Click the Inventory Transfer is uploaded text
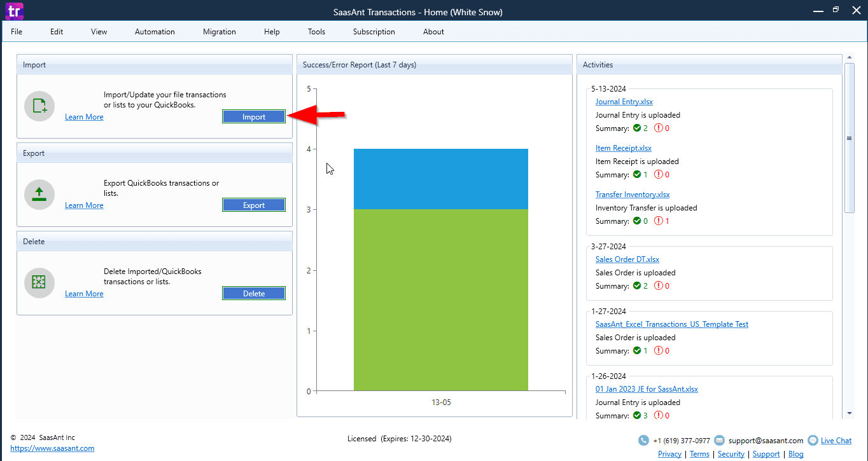Screen dimensions: 868x461 [647, 208]
